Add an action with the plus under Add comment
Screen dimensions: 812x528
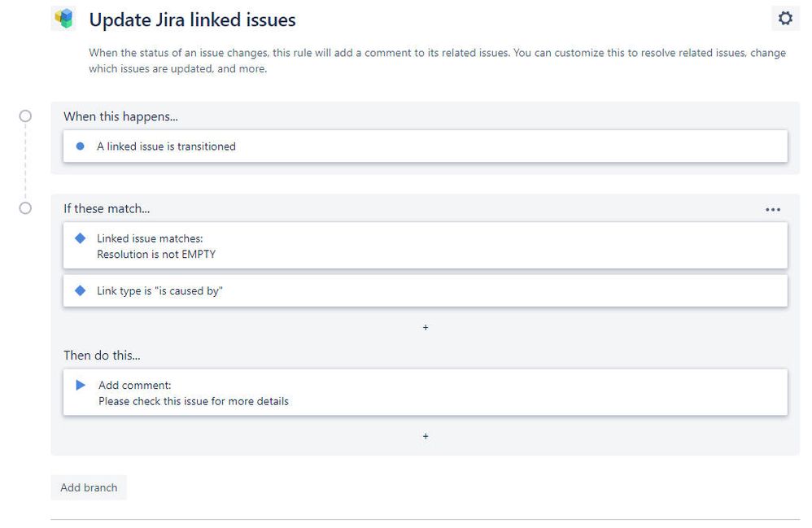pos(426,436)
